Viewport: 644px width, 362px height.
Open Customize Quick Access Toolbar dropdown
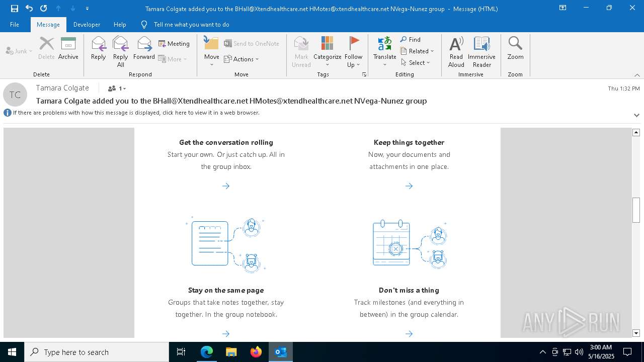tap(87, 9)
